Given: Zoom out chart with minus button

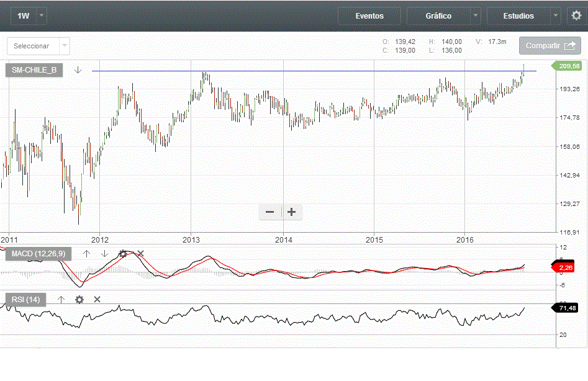Looking at the screenshot, I should (x=270, y=212).
